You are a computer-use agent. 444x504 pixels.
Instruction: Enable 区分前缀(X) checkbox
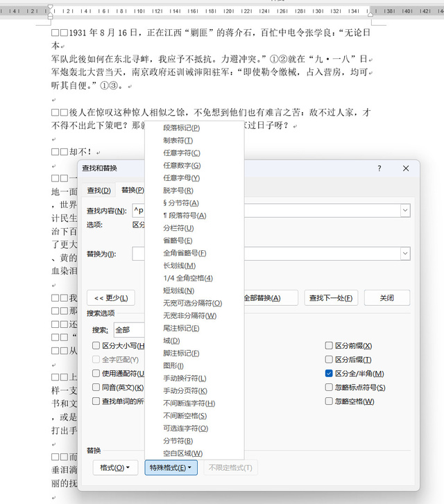point(329,346)
